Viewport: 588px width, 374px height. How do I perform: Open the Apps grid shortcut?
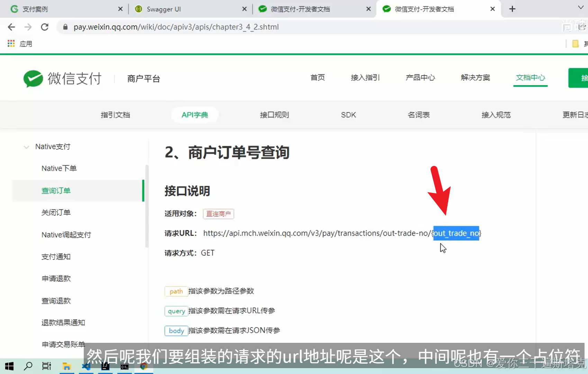point(11,44)
